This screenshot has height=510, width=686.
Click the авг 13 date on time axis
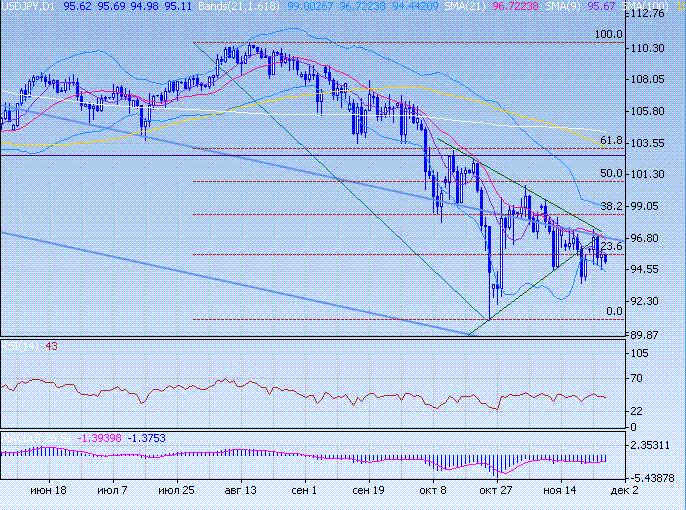coord(240,492)
